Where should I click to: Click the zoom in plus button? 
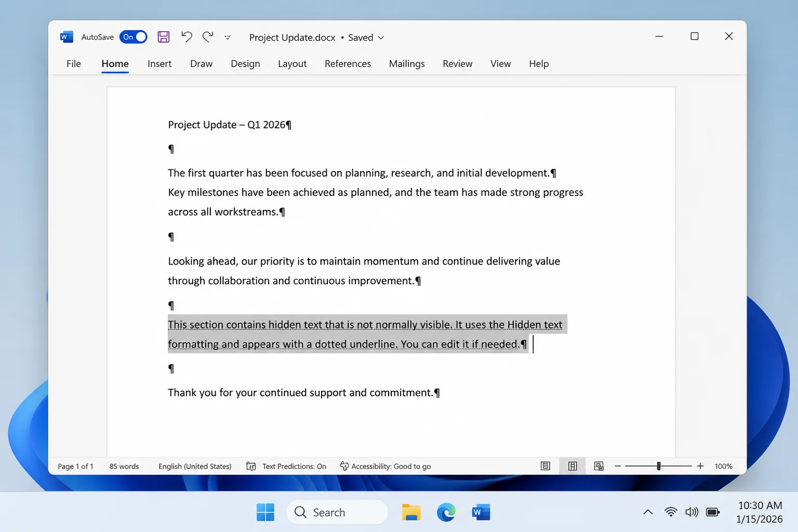[x=700, y=466]
